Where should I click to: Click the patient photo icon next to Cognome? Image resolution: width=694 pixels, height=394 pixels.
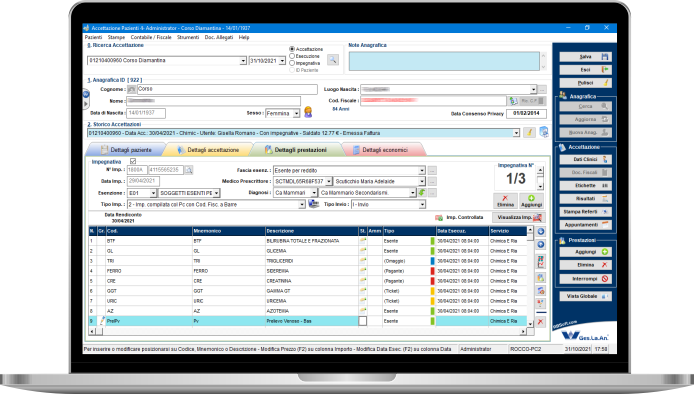[x=131, y=89]
